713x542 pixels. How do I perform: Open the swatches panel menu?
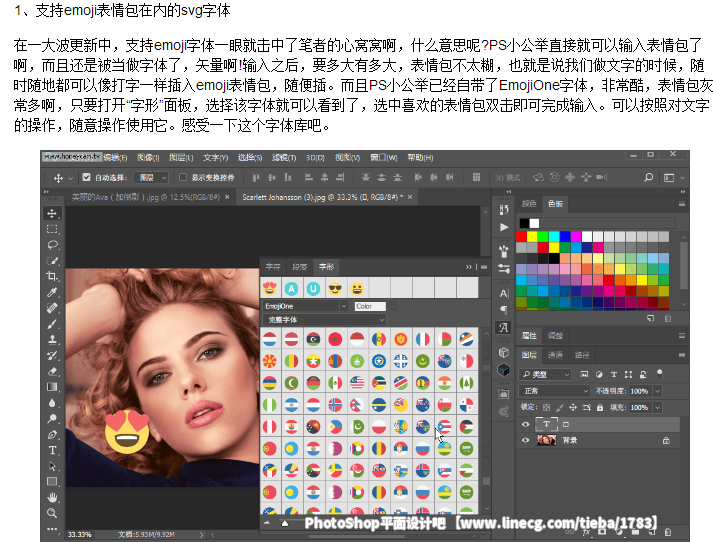682,204
